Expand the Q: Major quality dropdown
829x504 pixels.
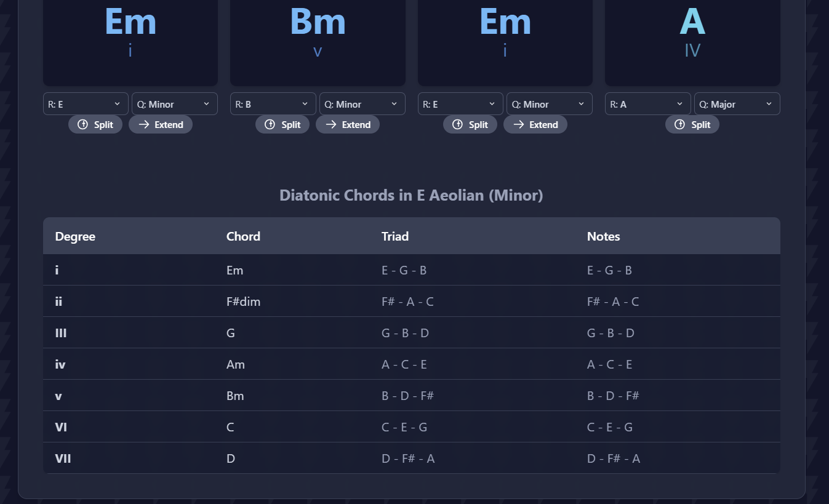[737, 104]
